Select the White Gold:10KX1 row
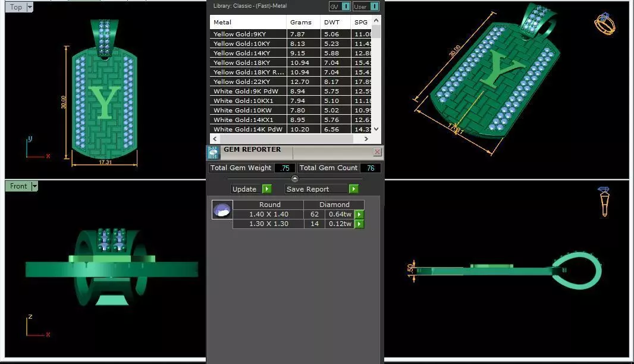The height and width of the screenshot is (364, 634). 290,101
